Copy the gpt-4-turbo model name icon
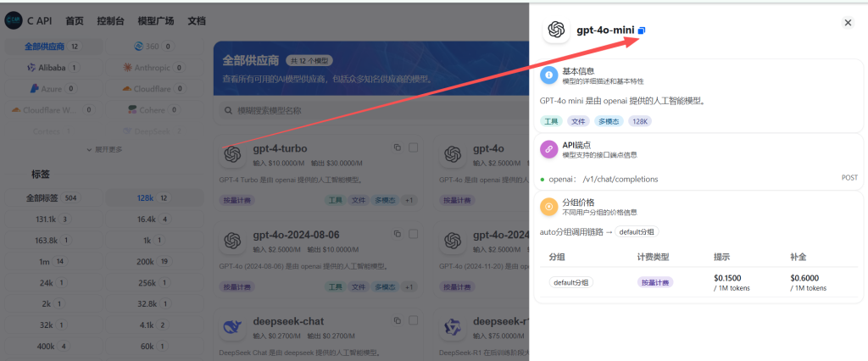 click(397, 147)
